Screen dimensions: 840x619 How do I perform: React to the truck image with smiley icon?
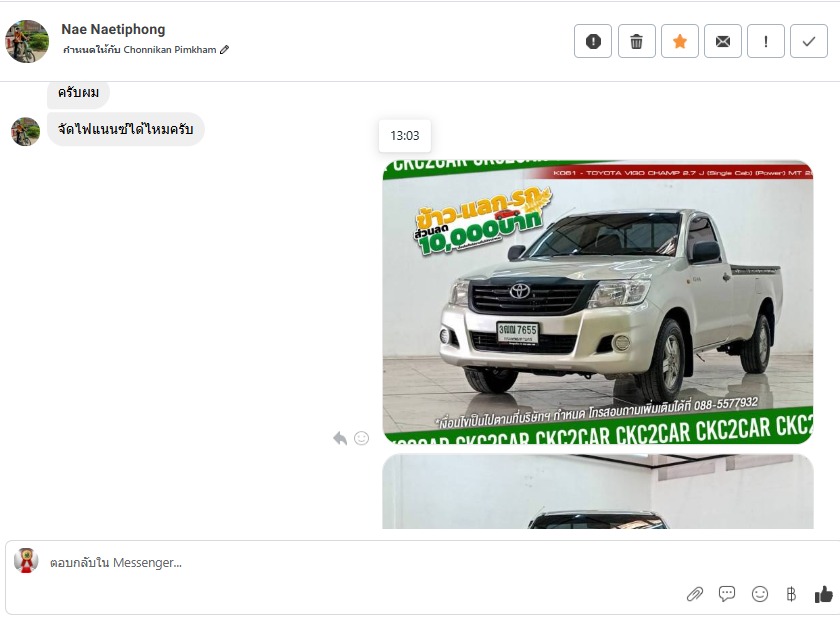click(362, 438)
